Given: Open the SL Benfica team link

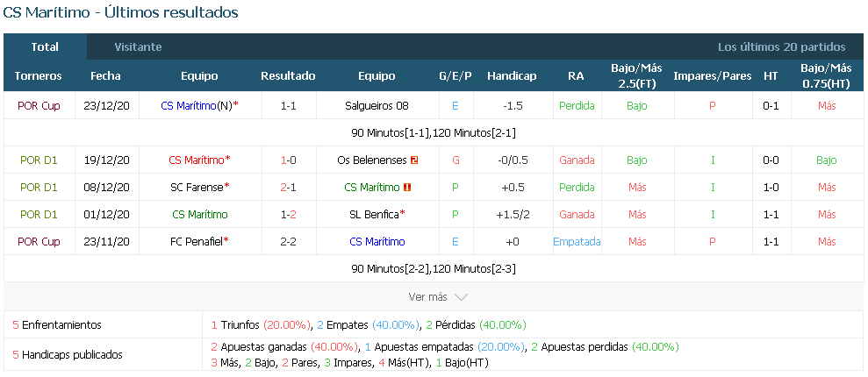Looking at the screenshot, I should (x=374, y=215).
